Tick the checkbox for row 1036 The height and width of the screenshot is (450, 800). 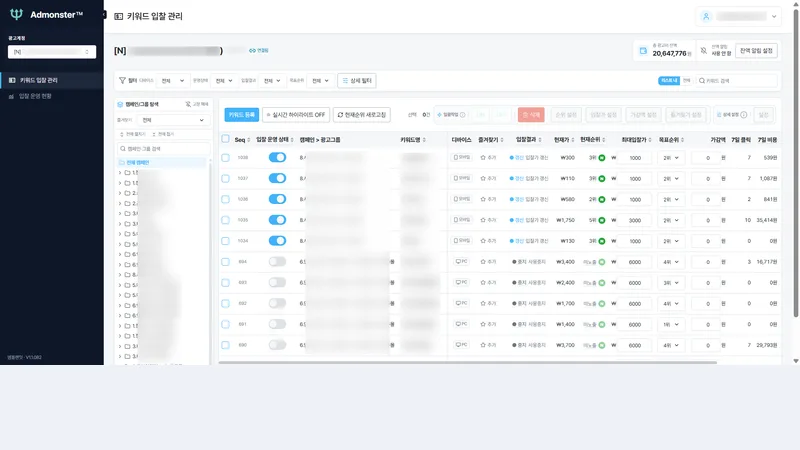pos(225,199)
